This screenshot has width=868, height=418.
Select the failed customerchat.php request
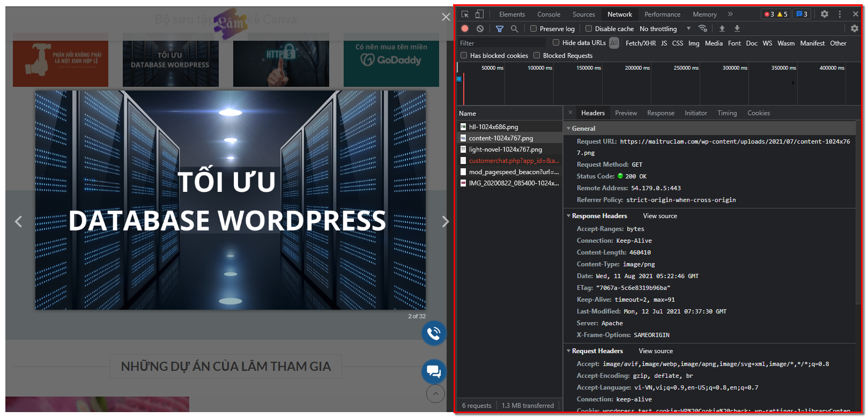click(509, 161)
